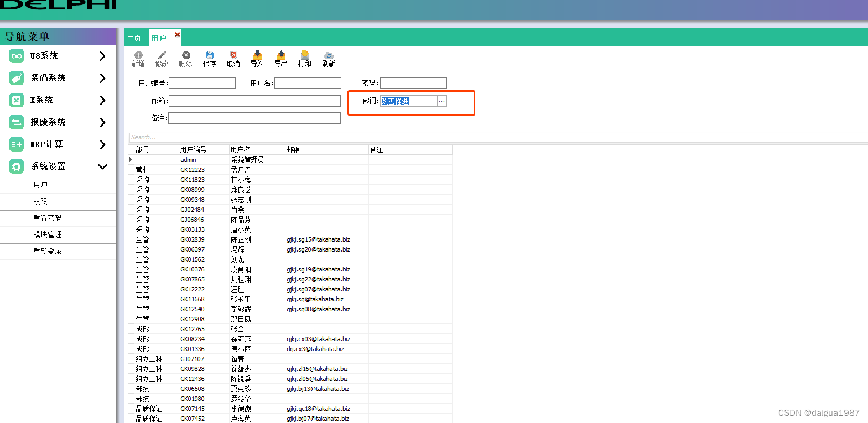Sort by the 部门 column header
Image resolution: width=868 pixels, height=423 pixels.
click(x=156, y=149)
